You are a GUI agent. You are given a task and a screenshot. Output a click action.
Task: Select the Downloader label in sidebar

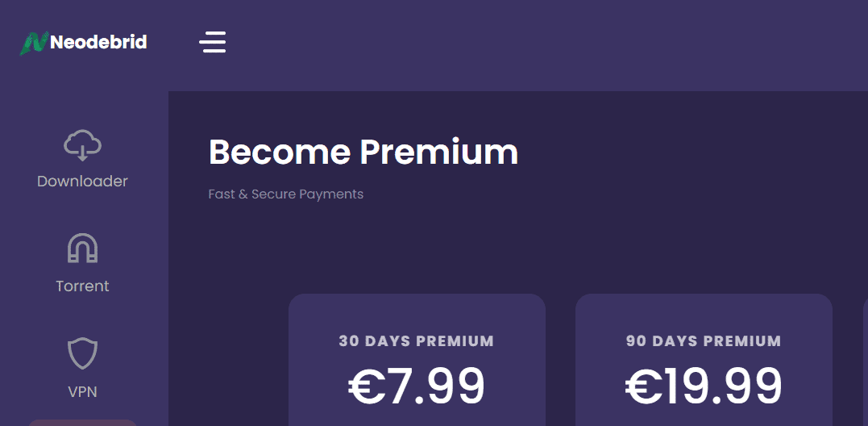[x=82, y=182]
